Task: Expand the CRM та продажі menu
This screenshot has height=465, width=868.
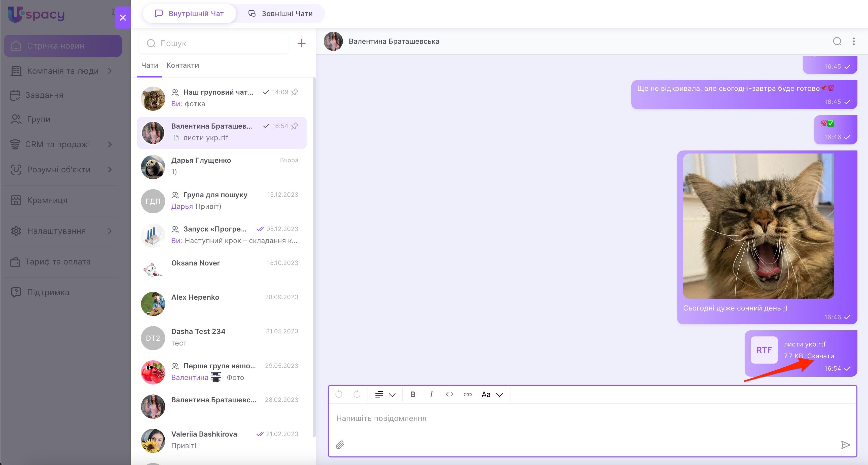Action: (x=110, y=144)
